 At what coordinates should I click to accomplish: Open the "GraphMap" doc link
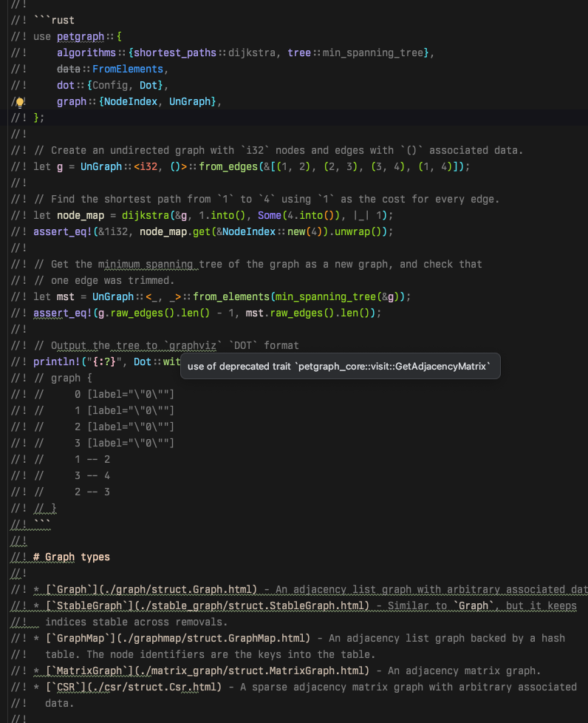[178, 639]
